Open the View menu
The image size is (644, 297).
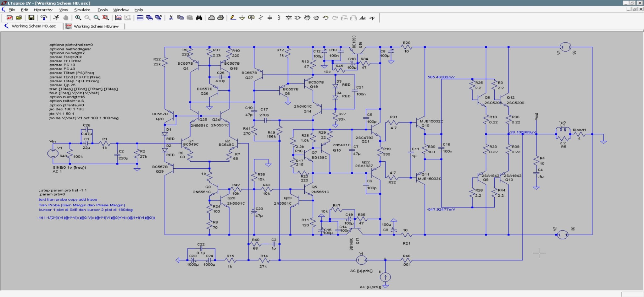click(x=64, y=10)
